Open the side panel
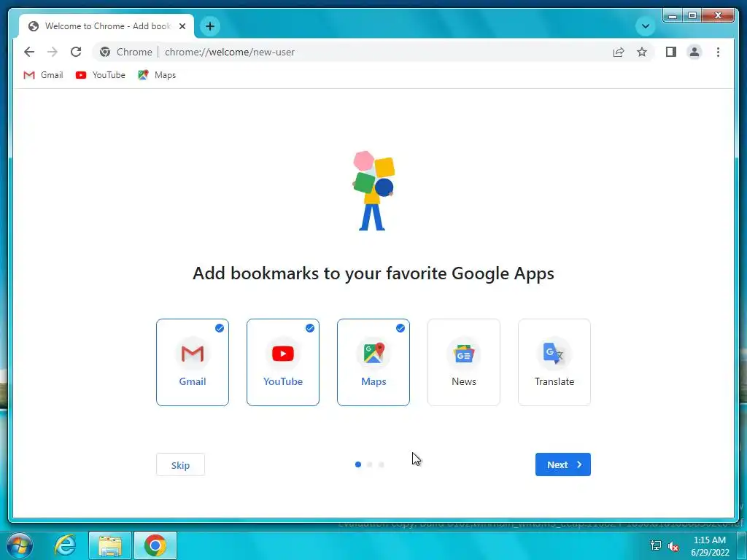Screen dimensions: 747x560 point(671,52)
